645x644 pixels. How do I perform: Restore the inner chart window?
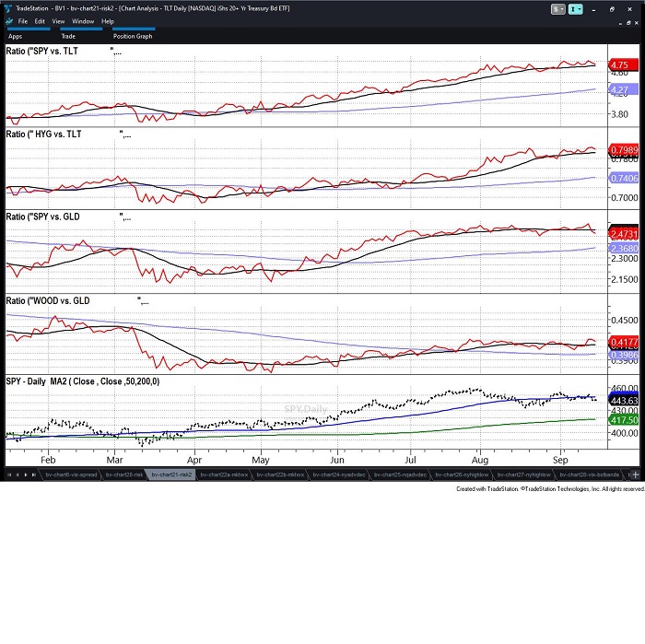tap(628, 23)
